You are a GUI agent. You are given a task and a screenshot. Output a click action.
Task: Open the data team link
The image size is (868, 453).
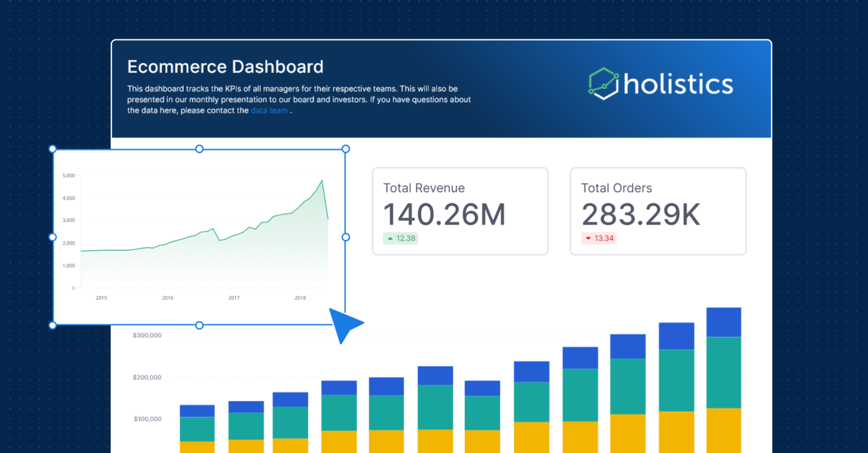pyautogui.click(x=269, y=110)
